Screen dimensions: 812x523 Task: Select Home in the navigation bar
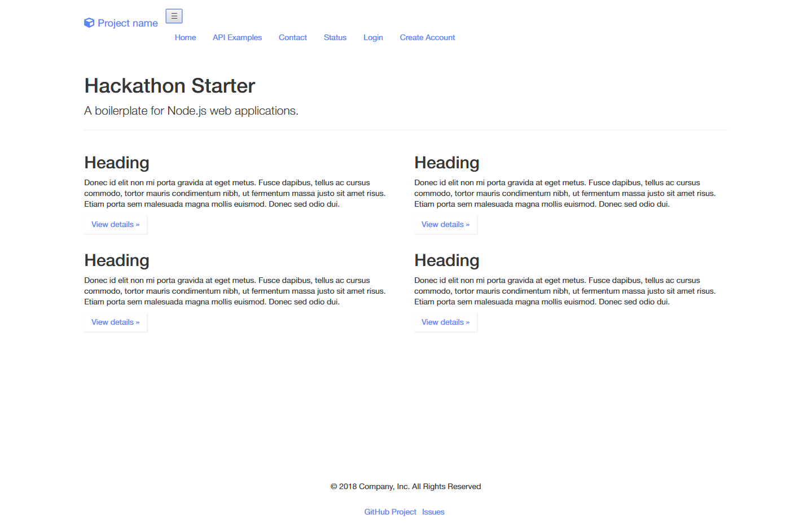click(x=185, y=37)
